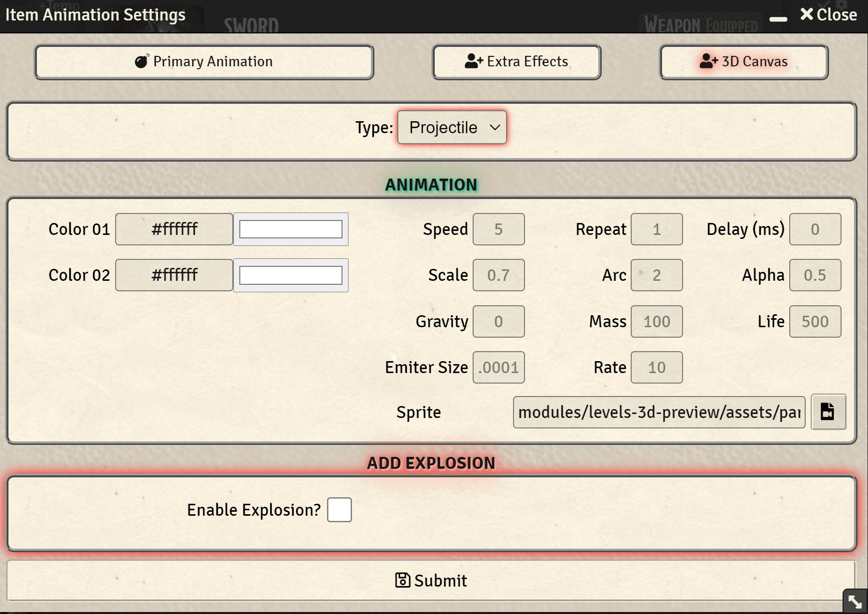Image resolution: width=868 pixels, height=614 pixels.
Task: Click the Sprite path text field
Action: coord(659,412)
